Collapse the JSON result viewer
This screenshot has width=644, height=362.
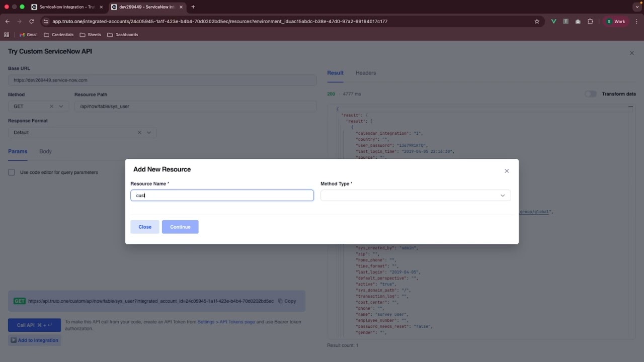[x=630, y=107]
